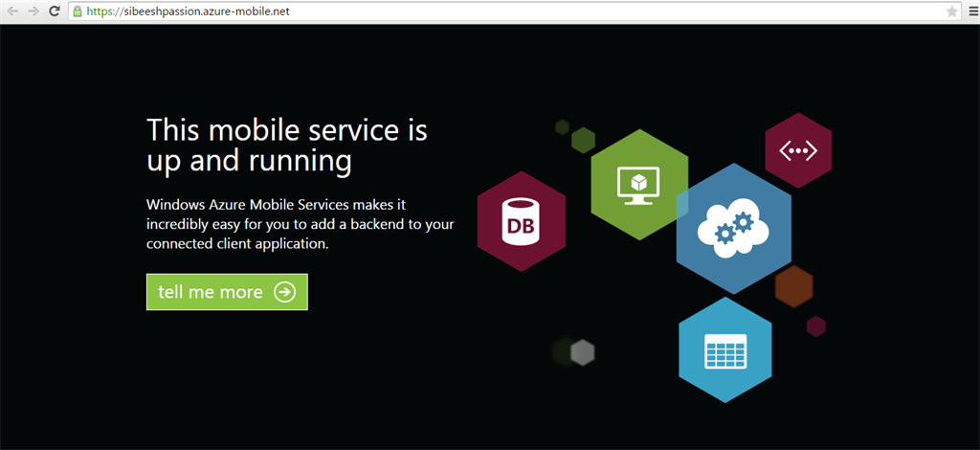Click the circled arrow in the green button
980x450 pixels.
285,292
